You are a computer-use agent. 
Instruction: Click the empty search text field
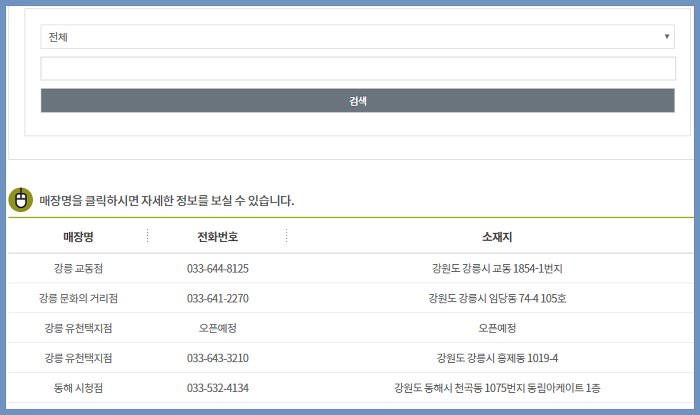pos(358,69)
